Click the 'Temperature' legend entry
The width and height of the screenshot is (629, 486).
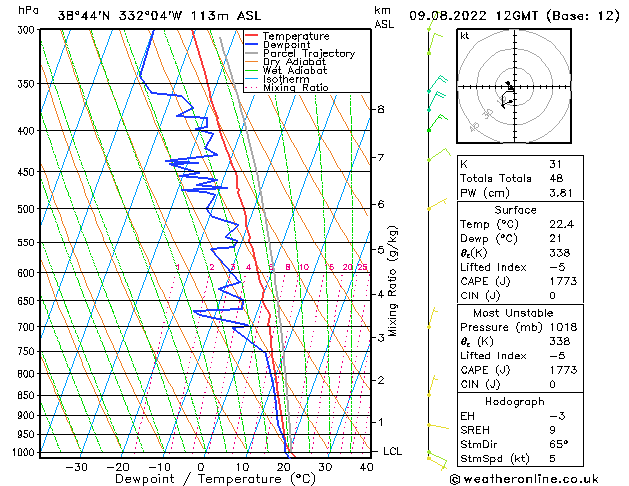296,36
